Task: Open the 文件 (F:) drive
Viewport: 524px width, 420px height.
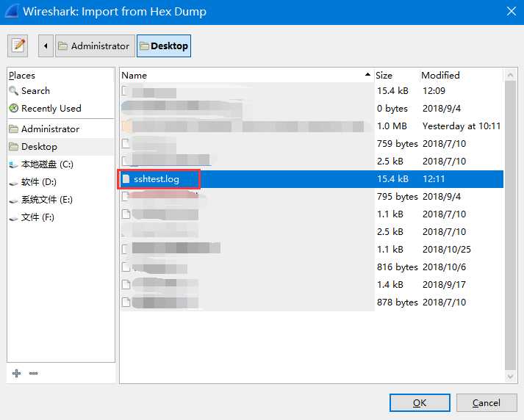Action: point(37,217)
